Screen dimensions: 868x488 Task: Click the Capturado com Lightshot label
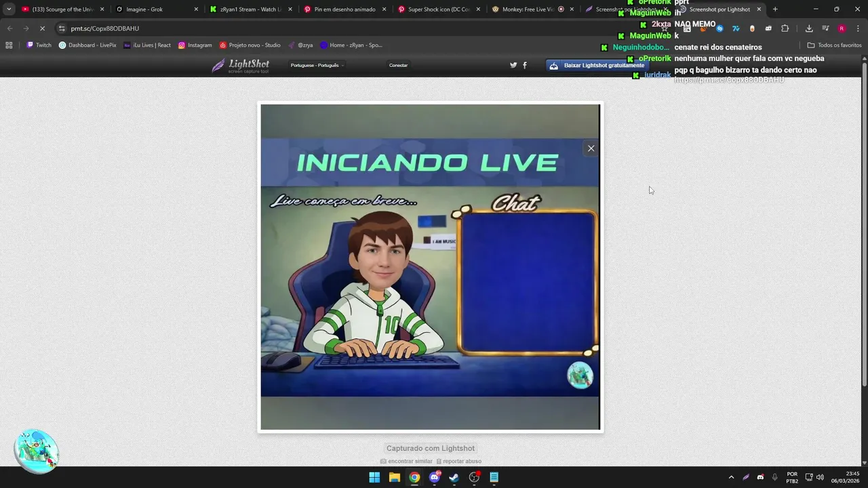431,448
